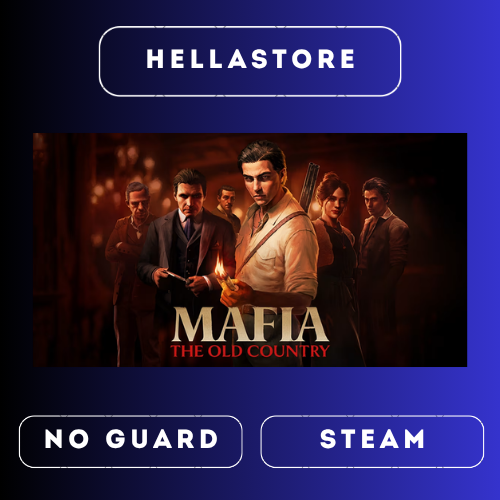Click the burning flame in the hand

point(220,267)
